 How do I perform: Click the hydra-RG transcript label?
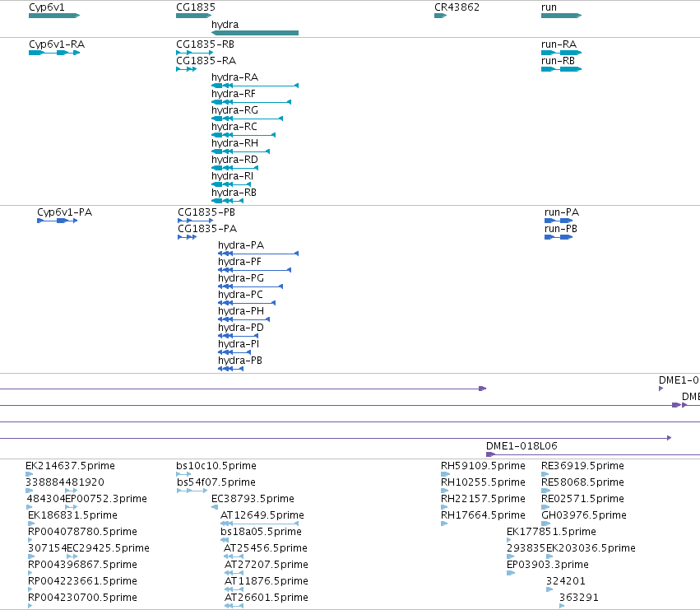pyautogui.click(x=234, y=111)
